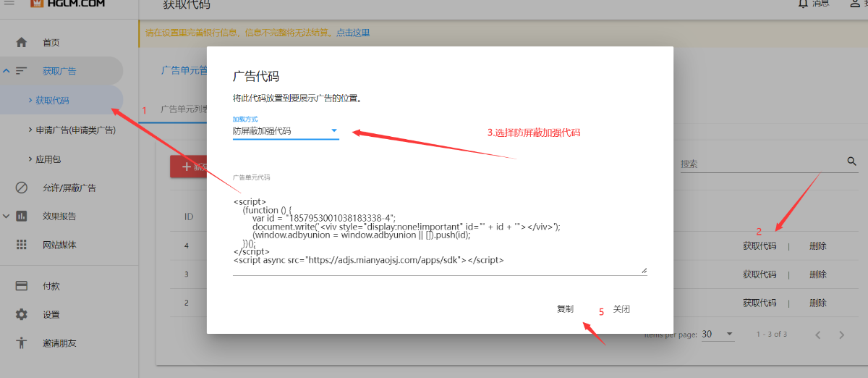Image resolution: width=868 pixels, height=378 pixels.
Task: Click 获取代码 in row ID 4
Action: pos(759,245)
